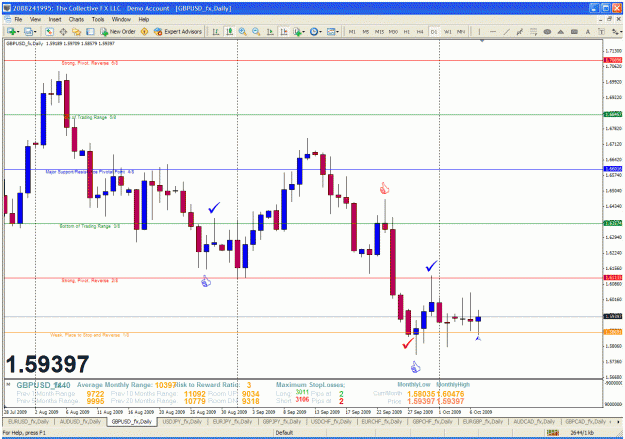Viewport: 625px width, 439px height.
Task: Switch timeframe to H1
Action: point(407,31)
